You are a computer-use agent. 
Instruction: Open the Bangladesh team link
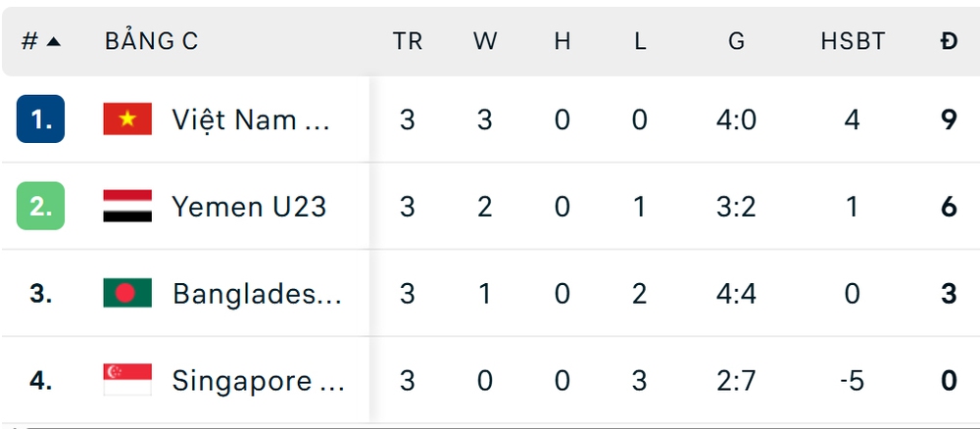click(x=257, y=294)
